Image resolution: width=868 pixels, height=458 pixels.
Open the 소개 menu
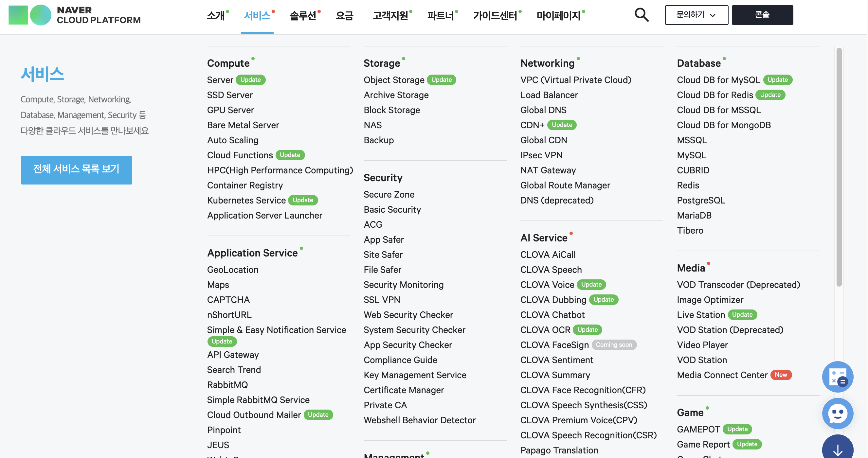point(216,15)
